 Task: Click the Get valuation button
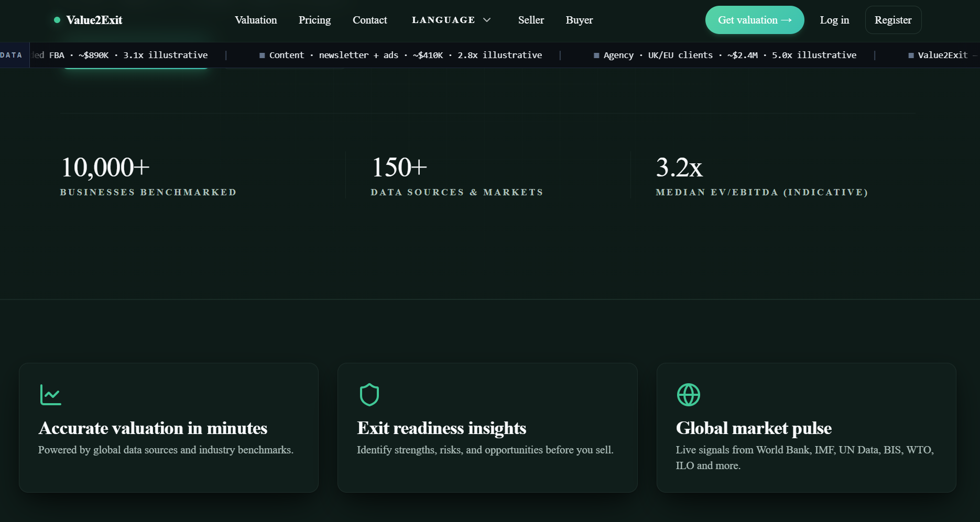[755, 20]
